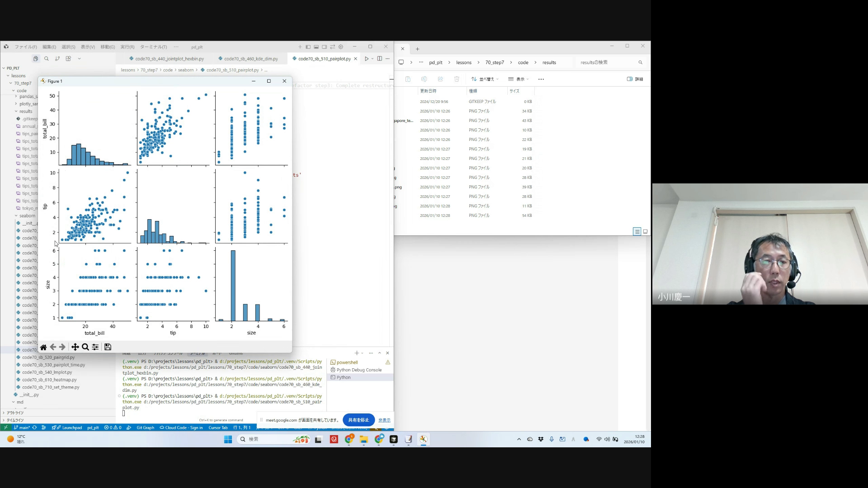Expand the アウトライン section
This screenshot has width=868, height=488.
tap(15, 413)
